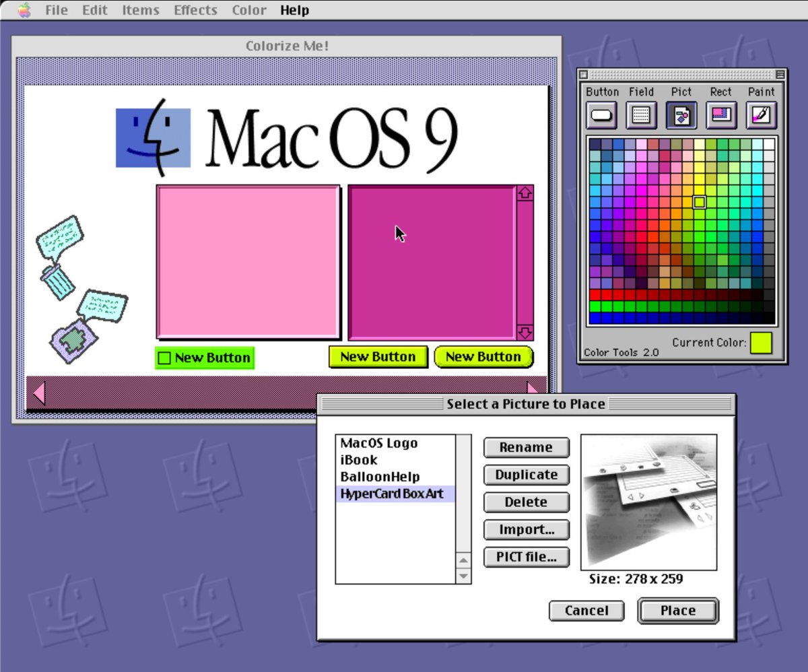Select the Button tool icon in Color Tools
The image size is (808, 672).
point(602,115)
